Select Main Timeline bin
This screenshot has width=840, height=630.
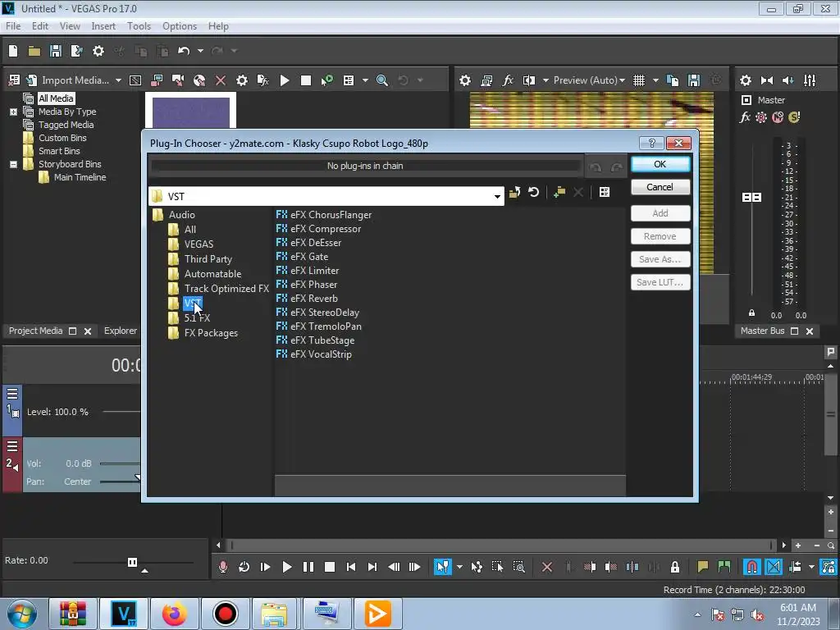tap(80, 177)
